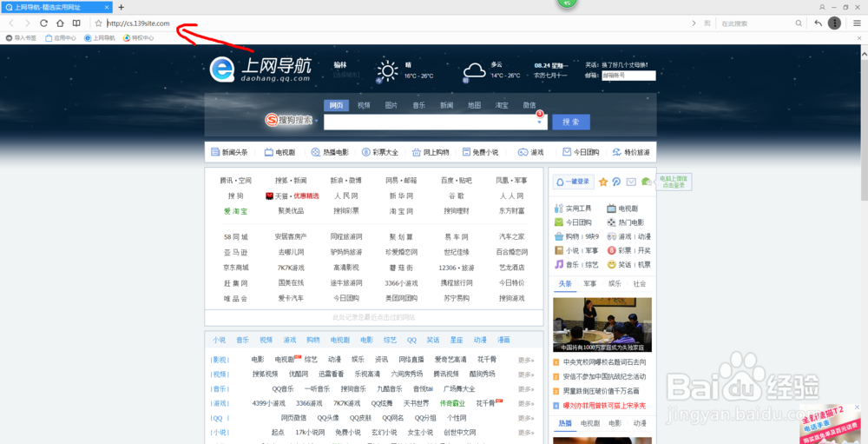Open the three-dot round menu icon
The image size is (868, 444).
(x=834, y=23)
